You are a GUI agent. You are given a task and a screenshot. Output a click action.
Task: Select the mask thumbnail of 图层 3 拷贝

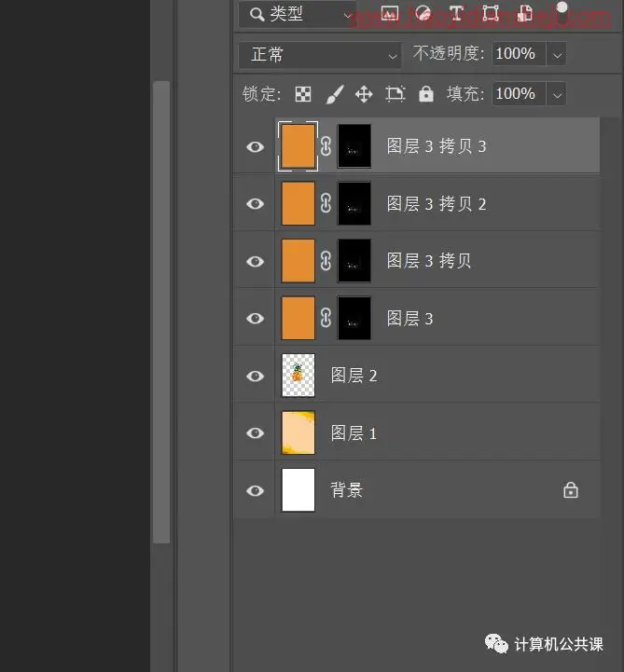[354, 261]
